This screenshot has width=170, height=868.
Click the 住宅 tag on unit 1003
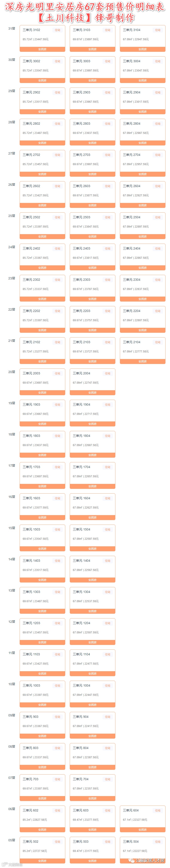57,685
